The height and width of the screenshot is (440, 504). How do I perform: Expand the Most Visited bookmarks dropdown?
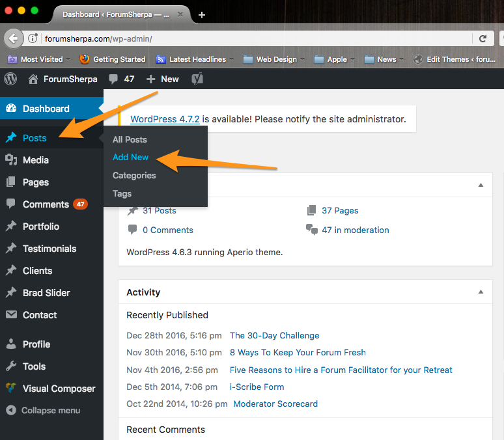click(x=68, y=59)
